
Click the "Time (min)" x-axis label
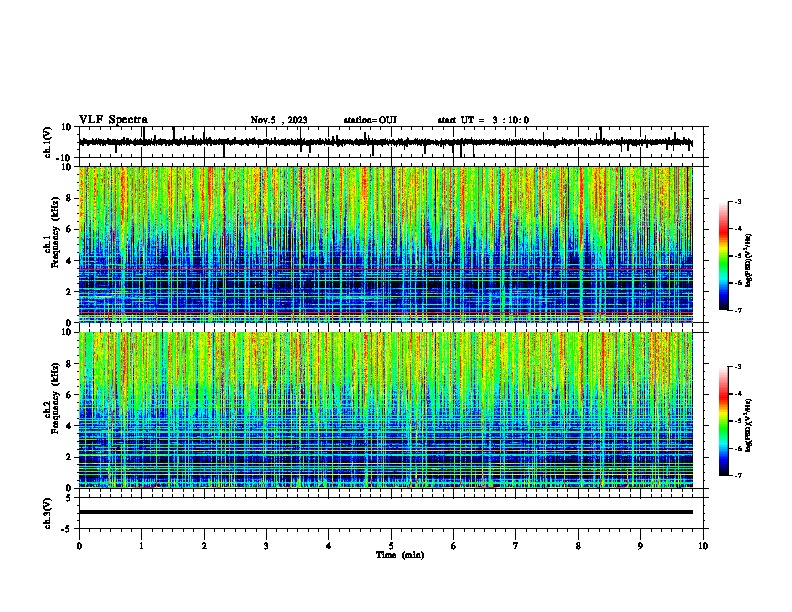tap(400, 555)
